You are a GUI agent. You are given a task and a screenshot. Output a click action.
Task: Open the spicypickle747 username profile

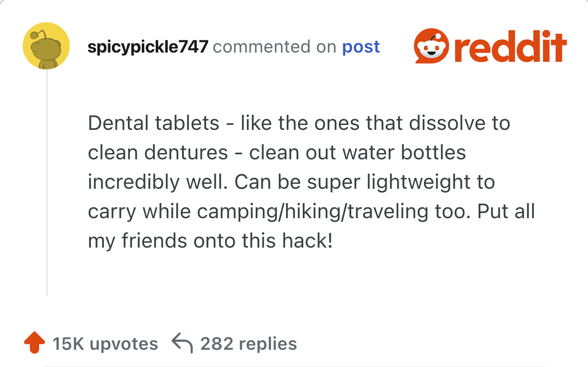(x=148, y=47)
